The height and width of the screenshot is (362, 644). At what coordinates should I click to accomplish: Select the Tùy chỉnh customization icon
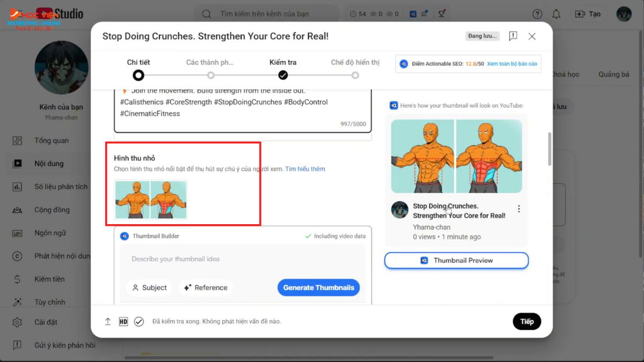pyautogui.click(x=17, y=301)
